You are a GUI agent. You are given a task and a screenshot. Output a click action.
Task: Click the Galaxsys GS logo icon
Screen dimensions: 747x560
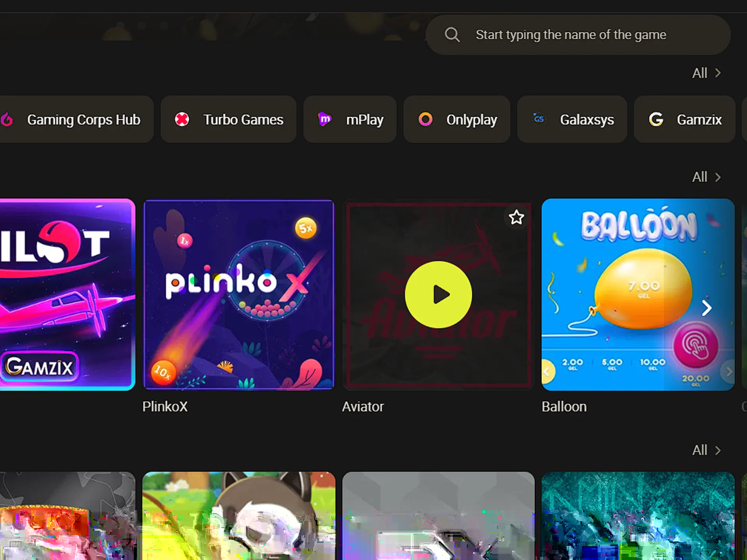[x=539, y=119]
